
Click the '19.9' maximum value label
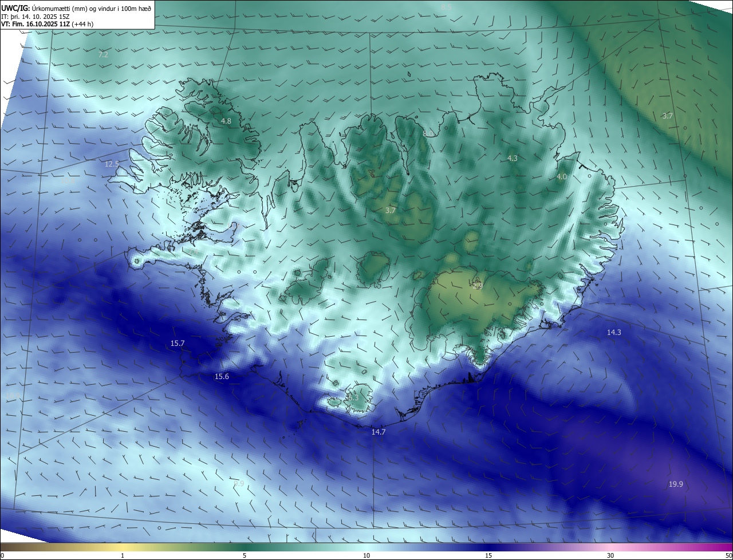pos(676,484)
